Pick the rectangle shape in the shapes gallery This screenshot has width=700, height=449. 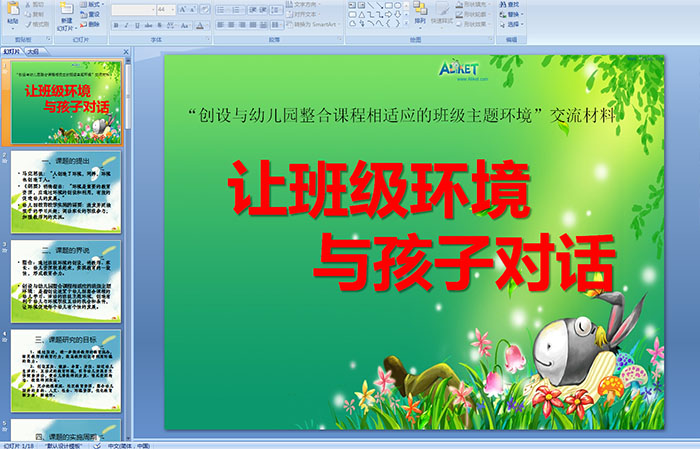click(x=388, y=5)
